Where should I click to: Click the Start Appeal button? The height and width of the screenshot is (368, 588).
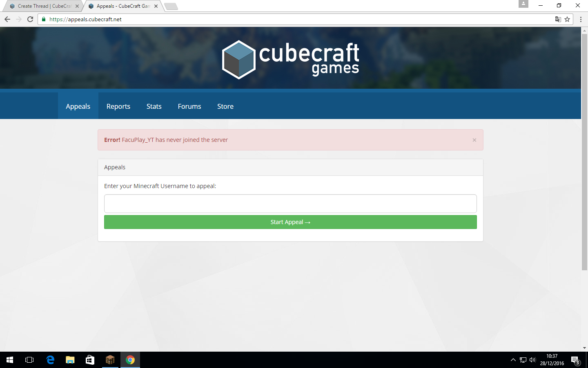(x=290, y=222)
